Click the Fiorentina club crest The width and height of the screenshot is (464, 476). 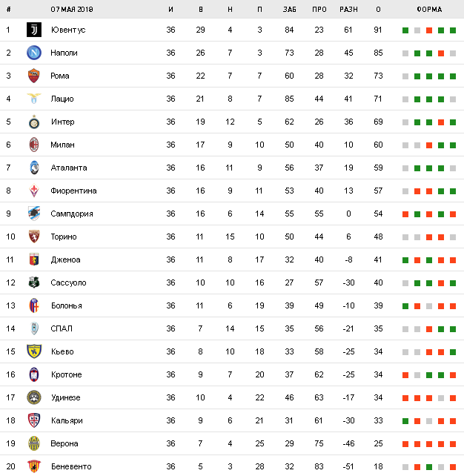coord(34,191)
